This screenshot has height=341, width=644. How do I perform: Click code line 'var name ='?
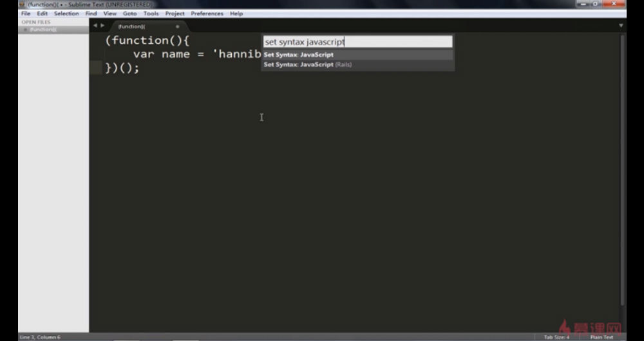pyautogui.click(x=197, y=54)
